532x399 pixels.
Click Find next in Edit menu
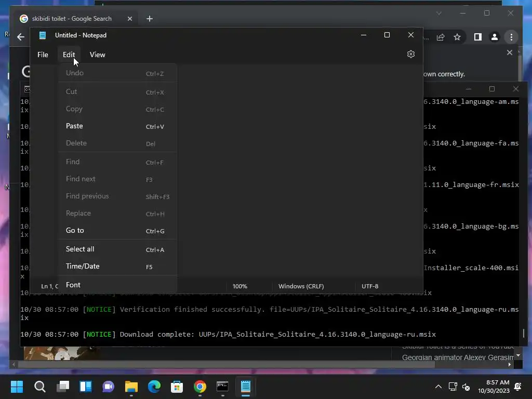point(118,179)
